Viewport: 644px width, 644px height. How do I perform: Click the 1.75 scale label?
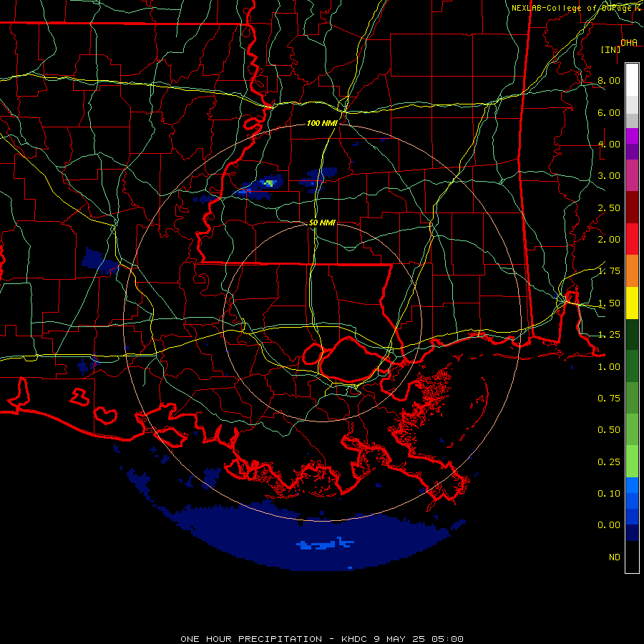point(609,271)
